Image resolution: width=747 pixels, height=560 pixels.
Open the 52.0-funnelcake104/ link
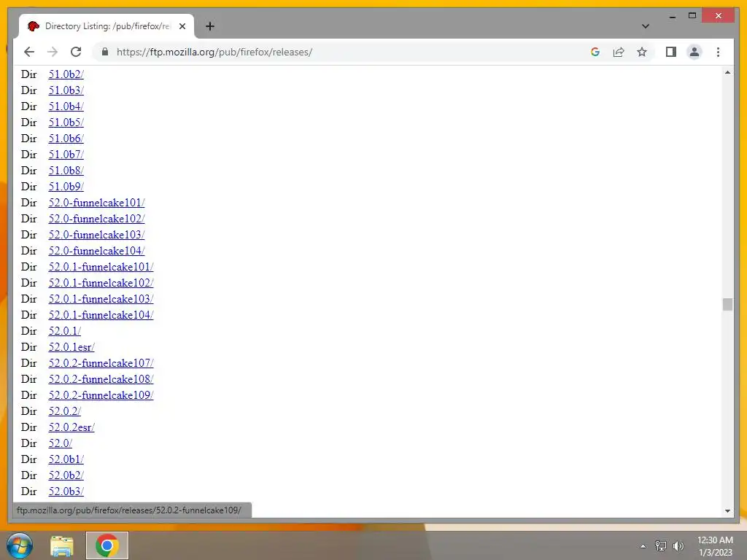(x=96, y=251)
